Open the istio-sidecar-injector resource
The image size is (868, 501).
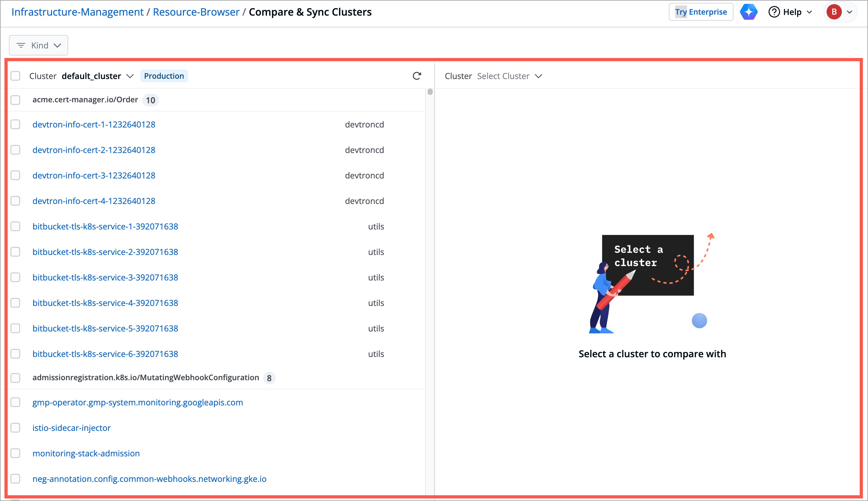72,428
